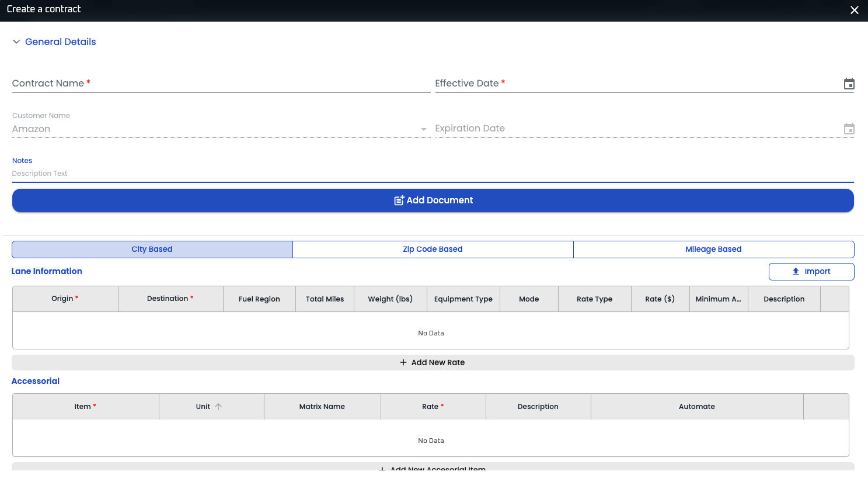Switch to the Zip Code Based tab
The image size is (868, 499).
[x=433, y=249]
